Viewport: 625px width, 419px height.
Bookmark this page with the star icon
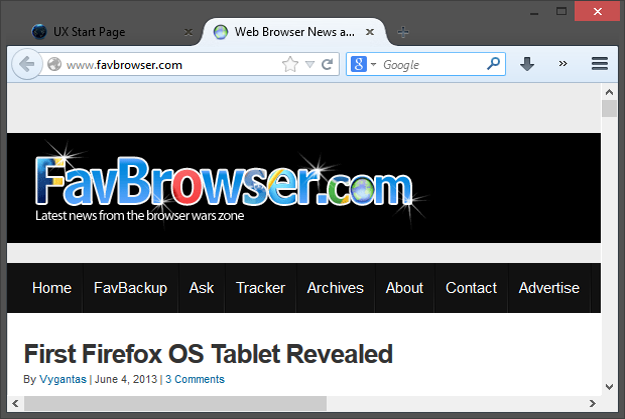[290, 64]
